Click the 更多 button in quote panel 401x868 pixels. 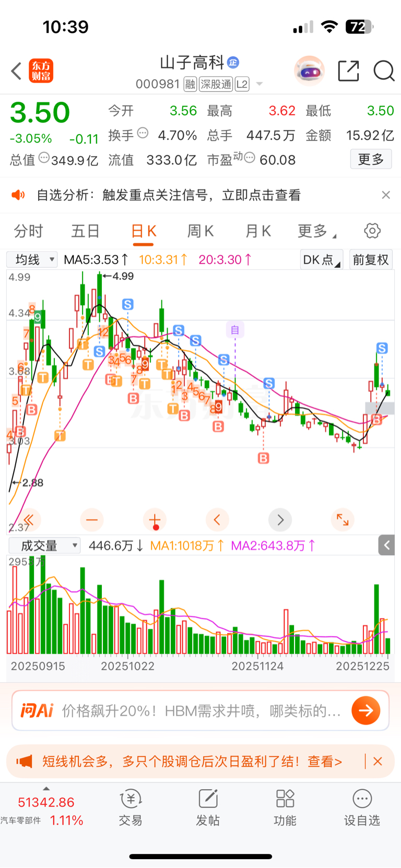371,159
